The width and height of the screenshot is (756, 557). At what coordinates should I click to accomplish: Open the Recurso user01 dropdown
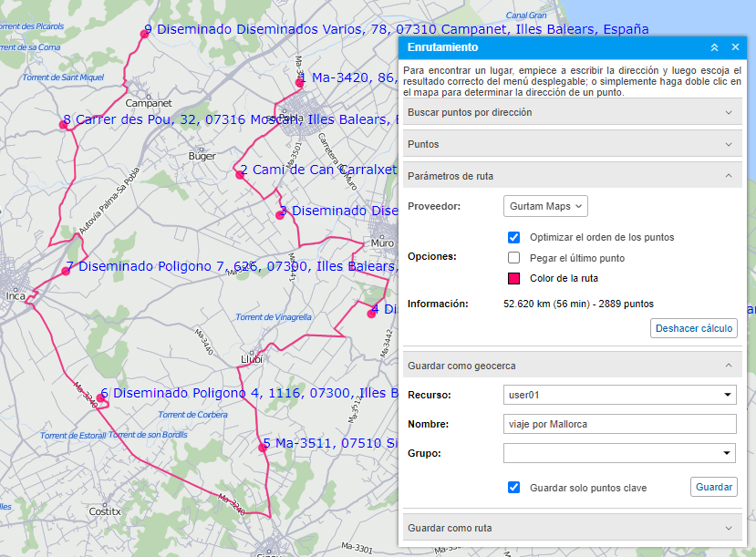(x=619, y=395)
